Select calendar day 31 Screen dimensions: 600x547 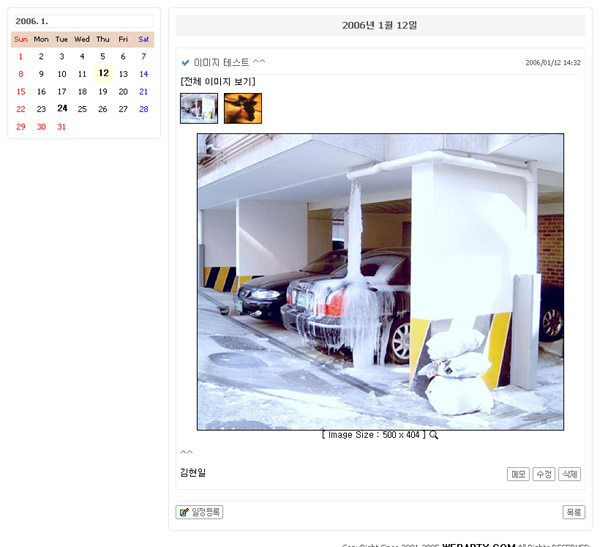62,127
